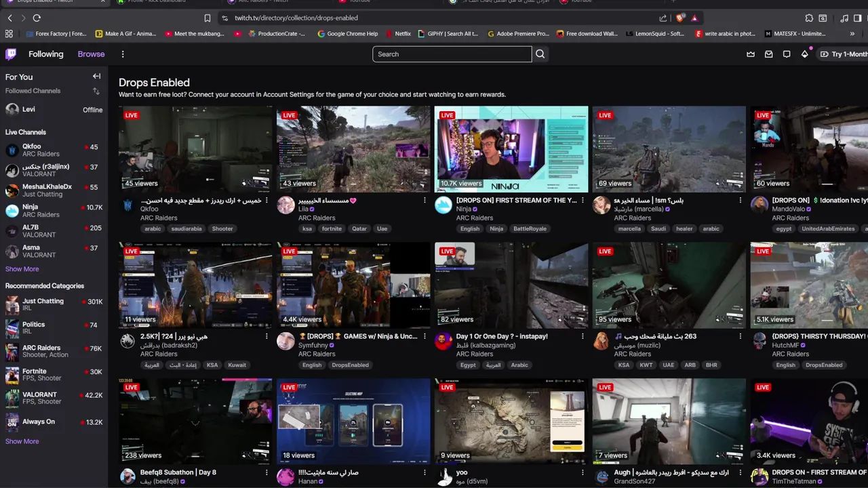Image resolution: width=868 pixels, height=488 pixels.
Task: Click the search magnifier button
Action: pos(540,54)
